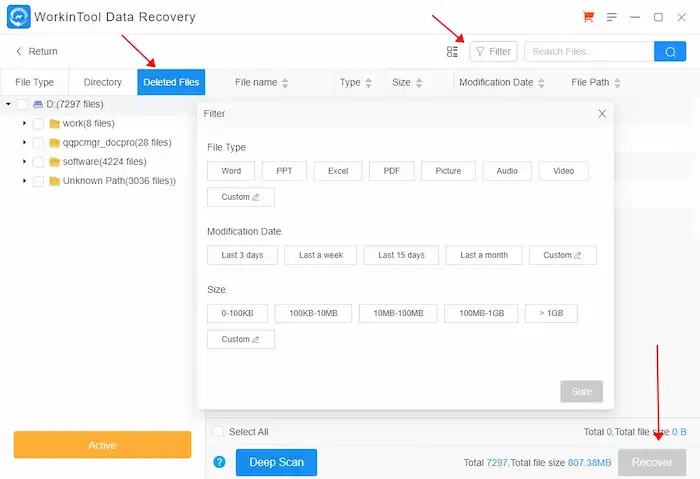Sort by File Path arrows
The height and width of the screenshot is (479, 700).
(617, 83)
